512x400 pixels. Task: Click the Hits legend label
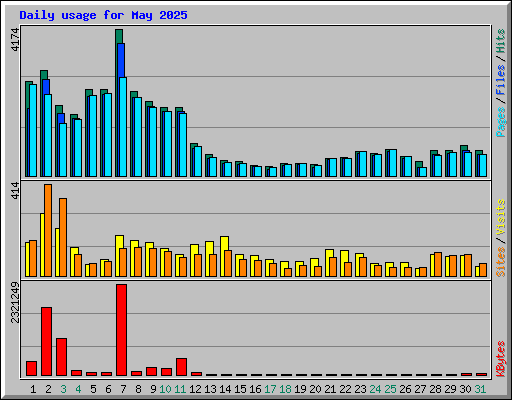tap(500, 41)
